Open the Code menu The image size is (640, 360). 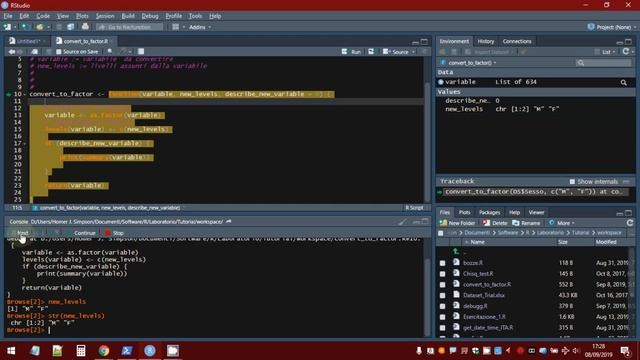point(43,16)
